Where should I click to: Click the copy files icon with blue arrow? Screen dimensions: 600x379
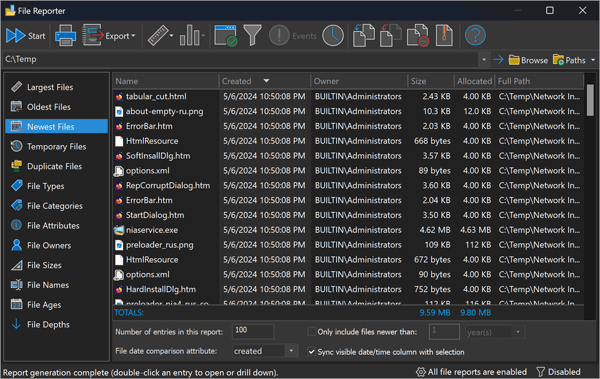click(x=364, y=36)
